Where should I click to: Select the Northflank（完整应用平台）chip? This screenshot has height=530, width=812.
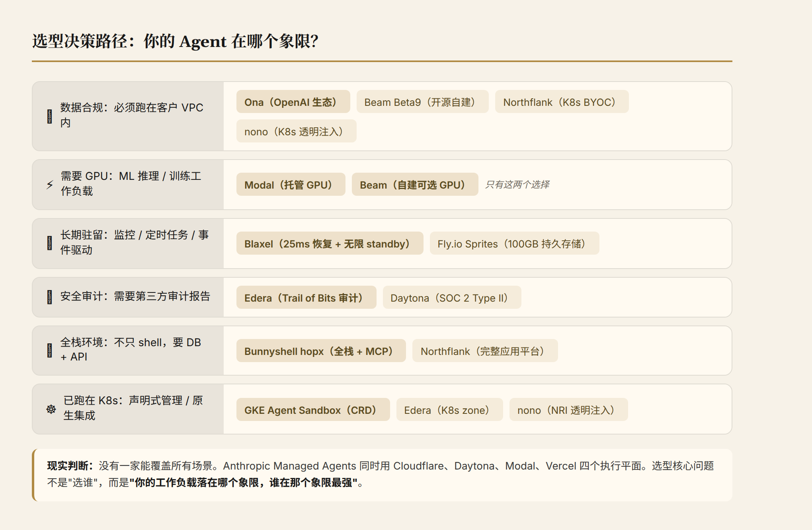[485, 351]
